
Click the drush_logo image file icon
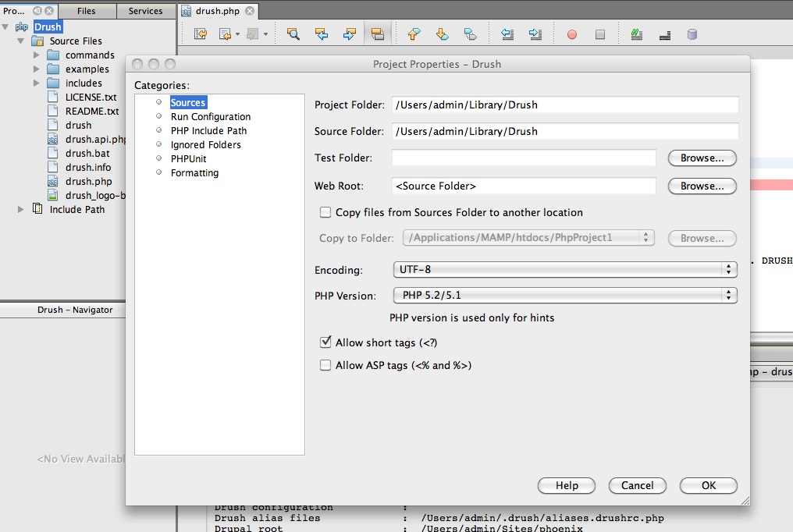click(x=52, y=195)
